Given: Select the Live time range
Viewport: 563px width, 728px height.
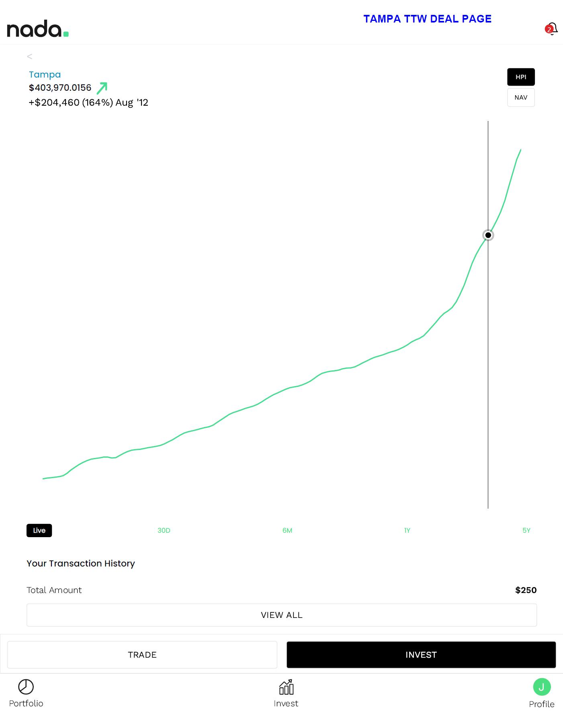Looking at the screenshot, I should (x=39, y=530).
